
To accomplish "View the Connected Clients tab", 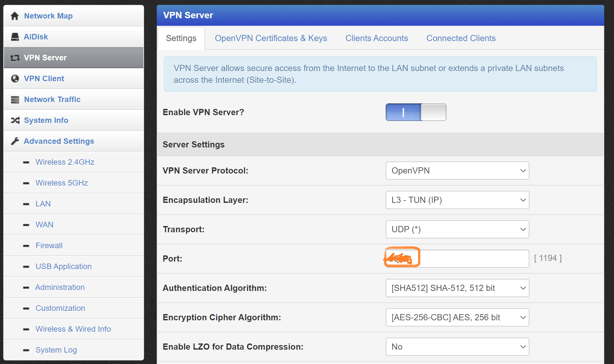I will [461, 38].
